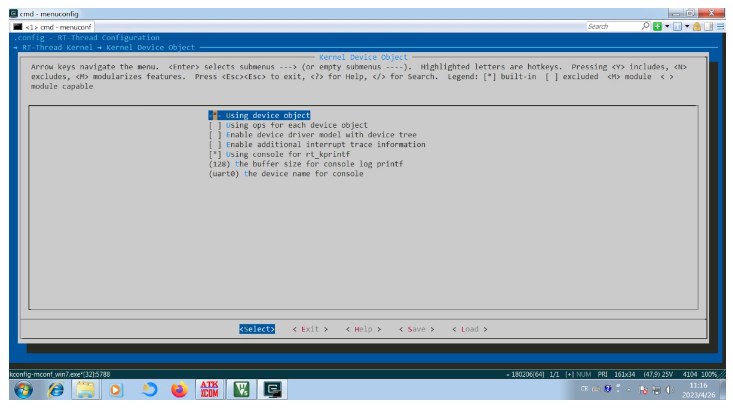Launch Internet Explorer from taskbar
This screenshot has height=408, width=733.
[x=56, y=389]
